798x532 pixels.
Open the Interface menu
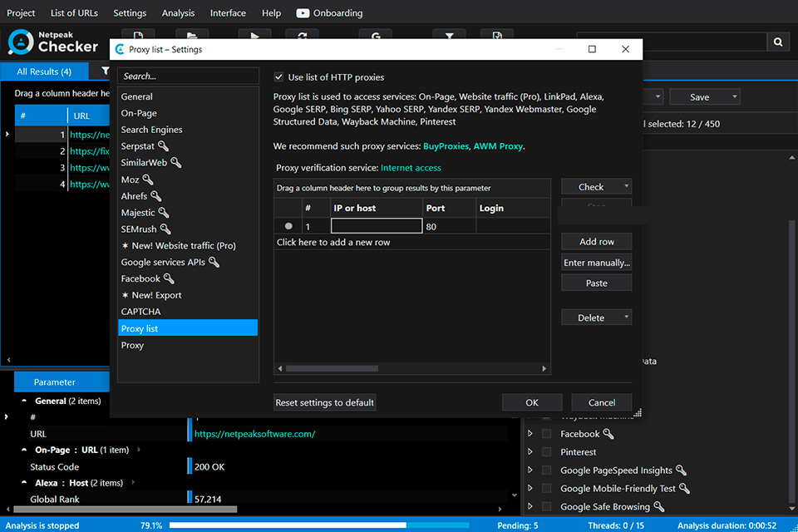(x=228, y=13)
